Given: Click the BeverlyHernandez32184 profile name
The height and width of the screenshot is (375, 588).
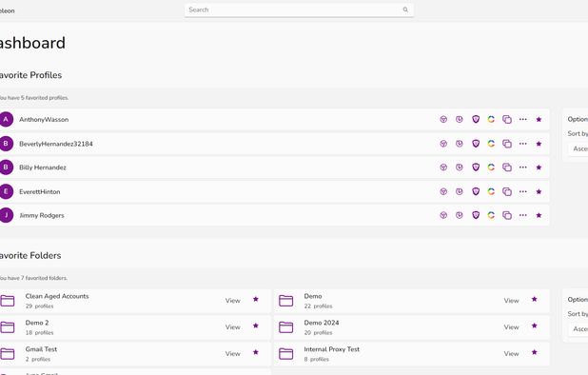Looking at the screenshot, I should (56, 144).
